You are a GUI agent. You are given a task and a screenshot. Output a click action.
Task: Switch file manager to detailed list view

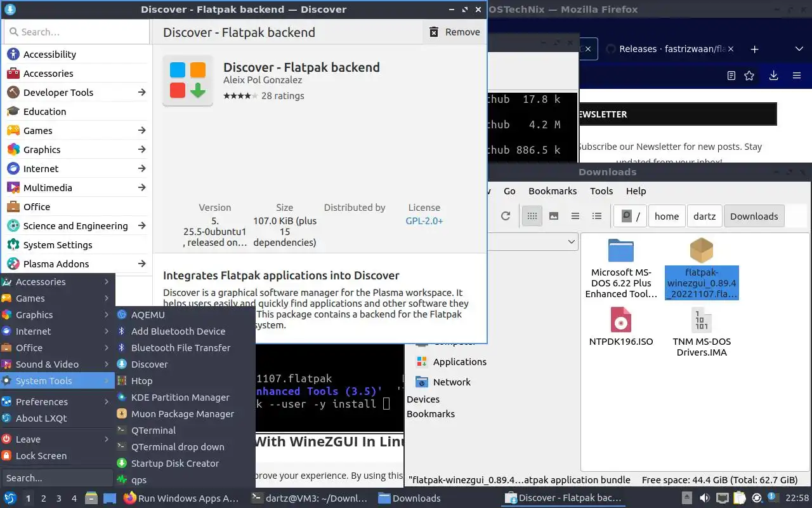(x=597, y=216)
